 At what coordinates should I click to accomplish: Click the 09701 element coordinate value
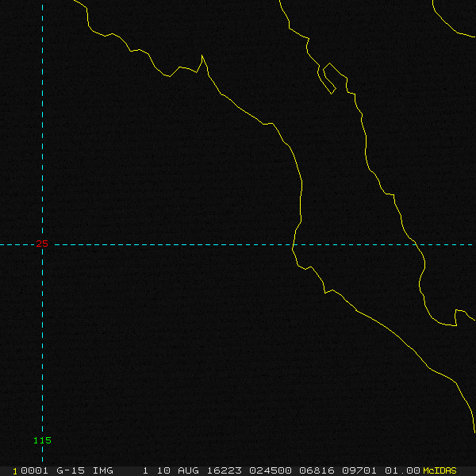pyautogui.click(x=359, y=470)
